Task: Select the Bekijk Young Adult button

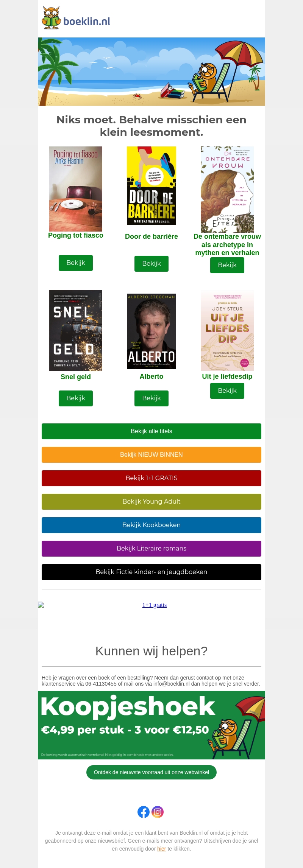Action: coord(151,501)
